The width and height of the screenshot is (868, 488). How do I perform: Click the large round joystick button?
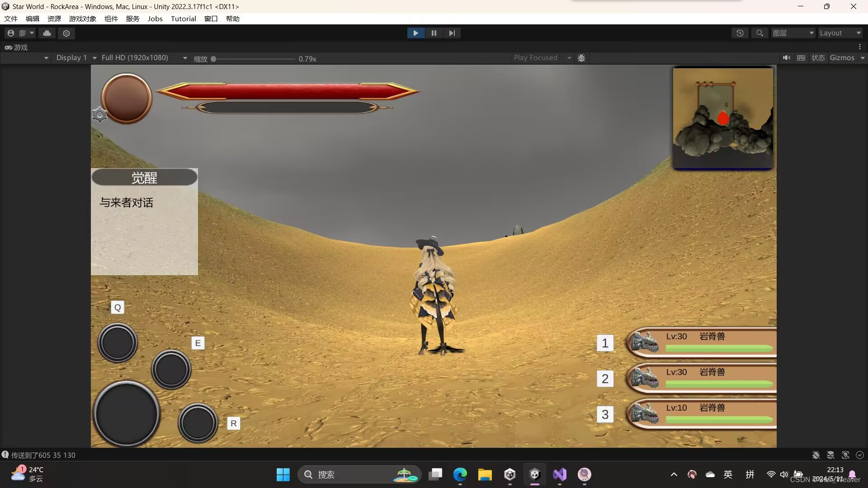tap(127, 414)
